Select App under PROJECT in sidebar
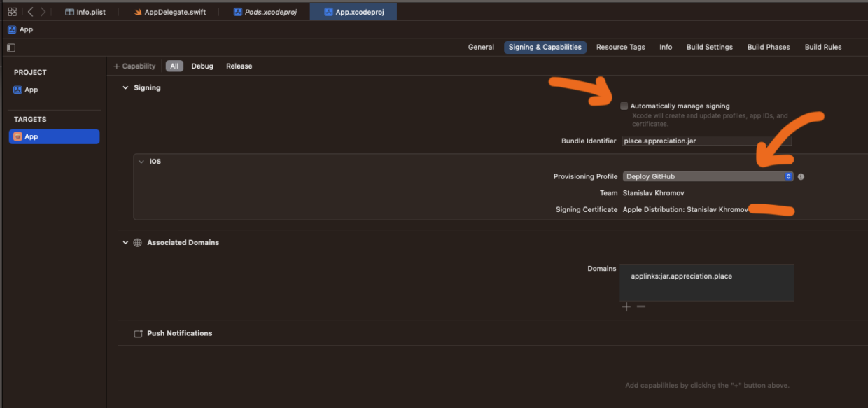This screenshot has width=868, height=408. point(31,90)
